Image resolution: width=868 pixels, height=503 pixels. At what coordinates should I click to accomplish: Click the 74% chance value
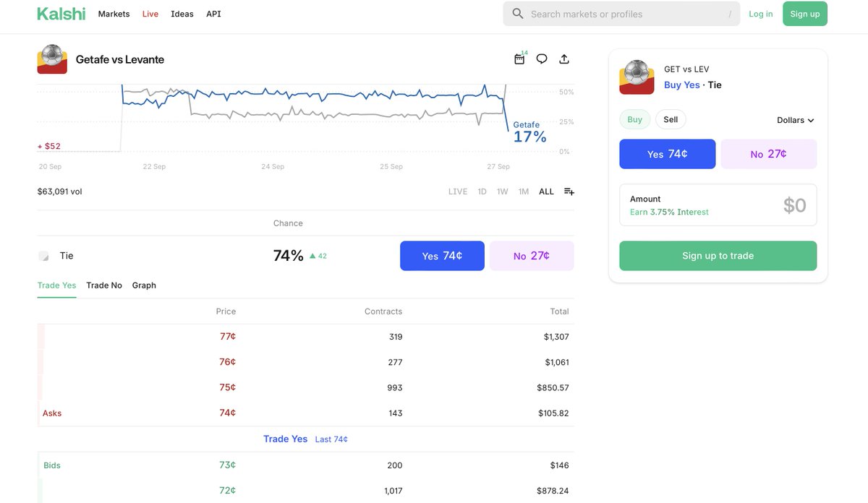pyautogui.click(x=289, y=256)
